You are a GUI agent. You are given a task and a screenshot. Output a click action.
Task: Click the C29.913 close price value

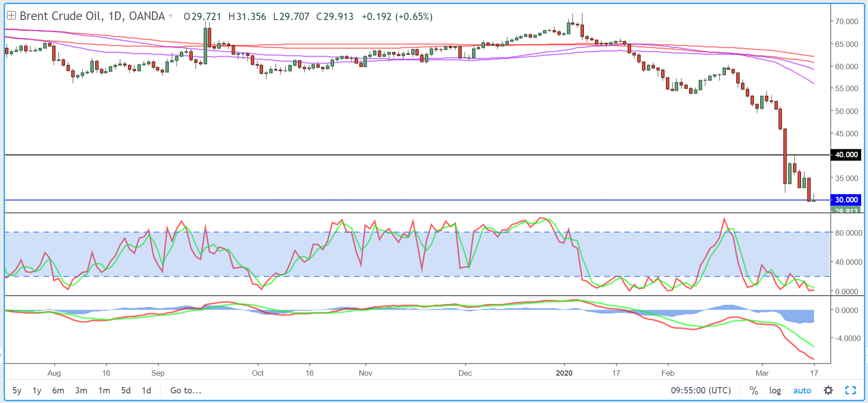[x=335, y=16]
